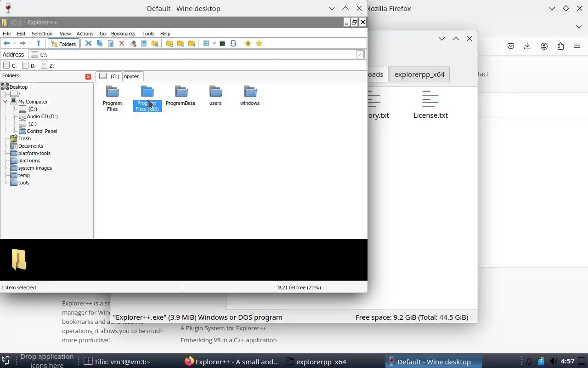Open the Back history dropdown arrow
Image resolution: width=588 pixels, height=368 pixels.
click(14, 43)
